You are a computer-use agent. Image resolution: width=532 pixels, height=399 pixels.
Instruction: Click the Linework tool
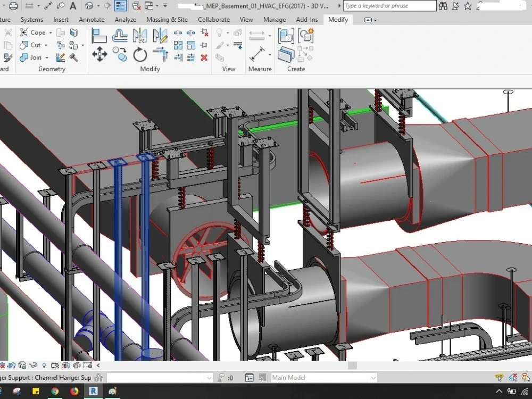pos(238,45)
